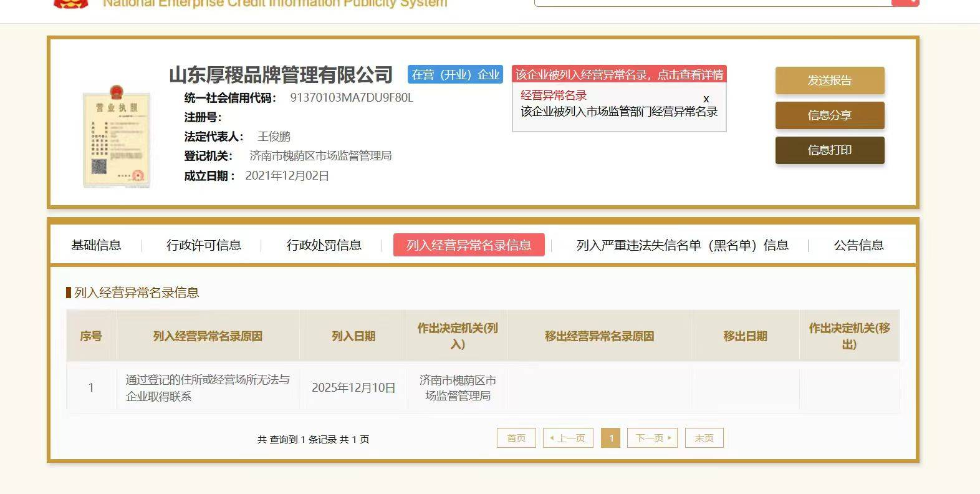Click the 下一页 next page button
The width and height of the screenshot is (980, 494).
click(652, 438)
